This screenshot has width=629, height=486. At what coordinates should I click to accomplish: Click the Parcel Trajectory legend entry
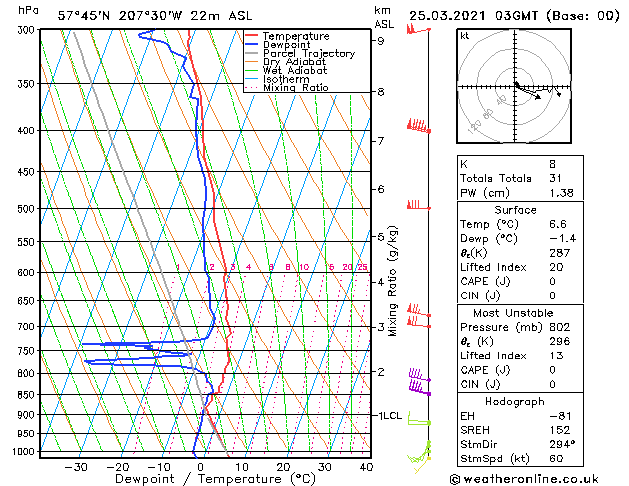pyautogui.click(x=309, y=53)
